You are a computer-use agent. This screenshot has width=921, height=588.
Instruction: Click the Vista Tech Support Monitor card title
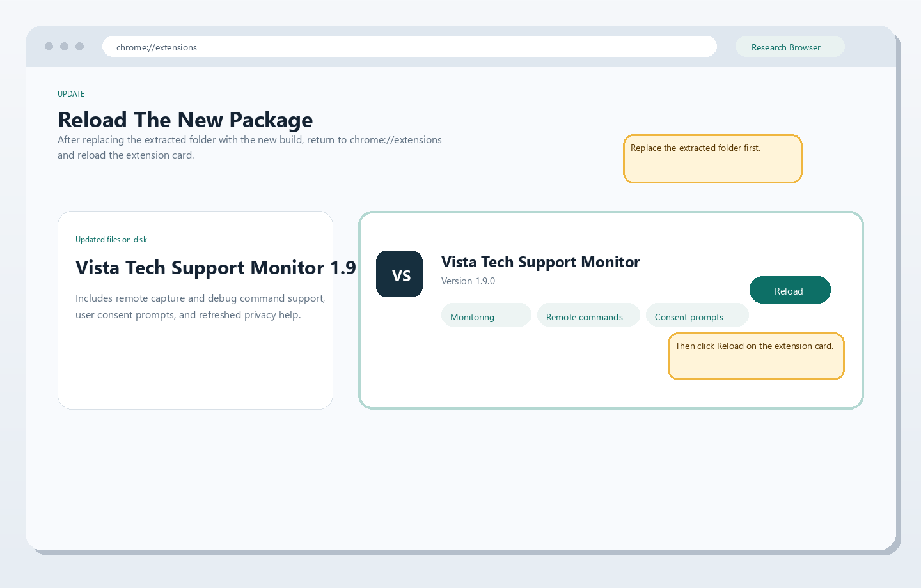(540, 262)
